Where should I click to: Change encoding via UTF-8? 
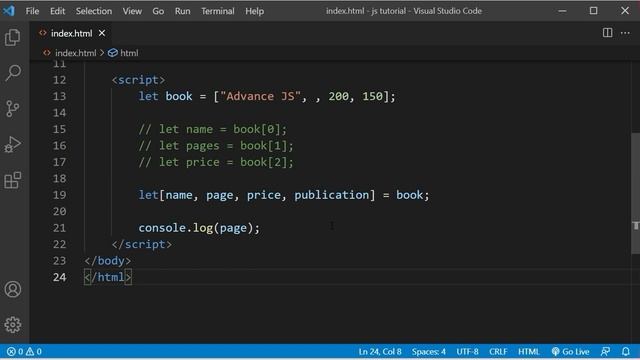click(467, 351)
